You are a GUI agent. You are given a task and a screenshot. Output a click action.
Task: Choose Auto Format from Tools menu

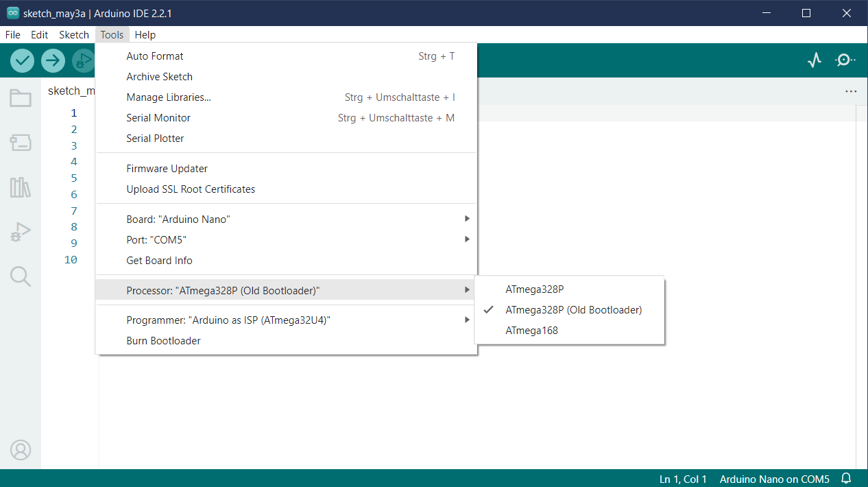[286, 56]
